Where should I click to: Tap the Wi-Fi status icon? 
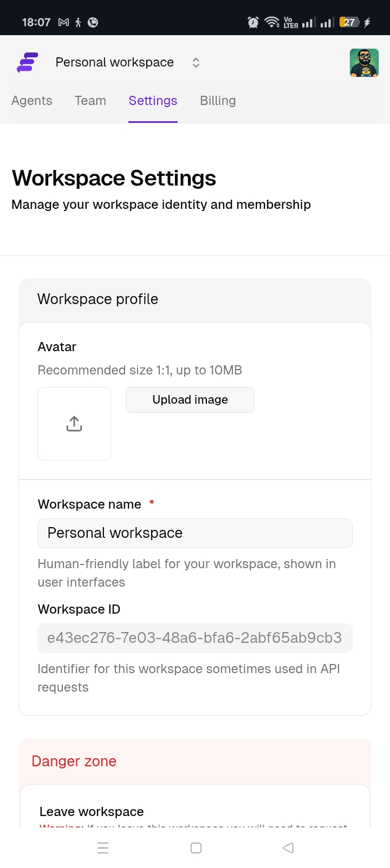click(x=271, y=22)
